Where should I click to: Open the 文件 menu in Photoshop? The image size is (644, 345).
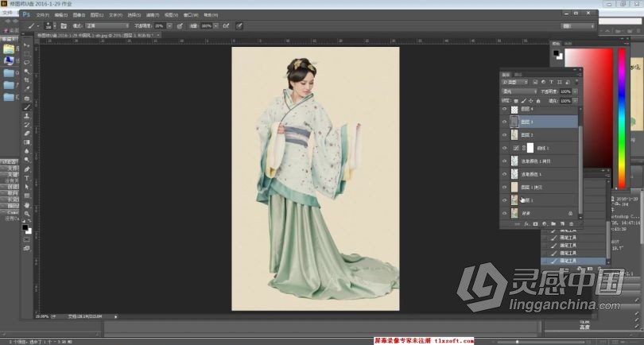click(43, 15)
